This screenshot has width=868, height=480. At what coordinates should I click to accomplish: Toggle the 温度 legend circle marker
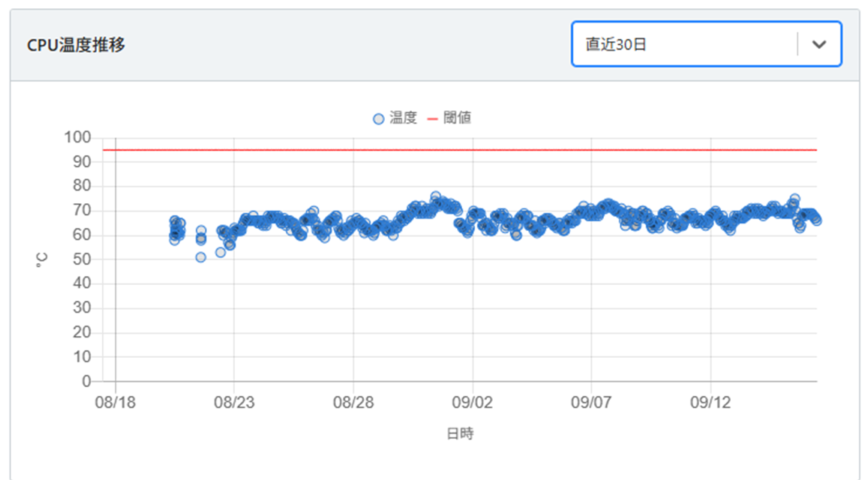click(x=379, y=118)
